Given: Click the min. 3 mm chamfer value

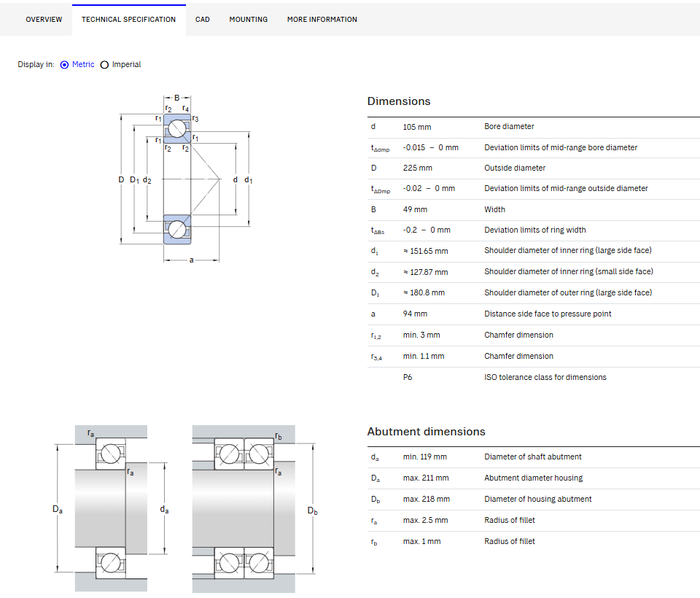Looking at the screenshot, I should [x=421, y=335].
